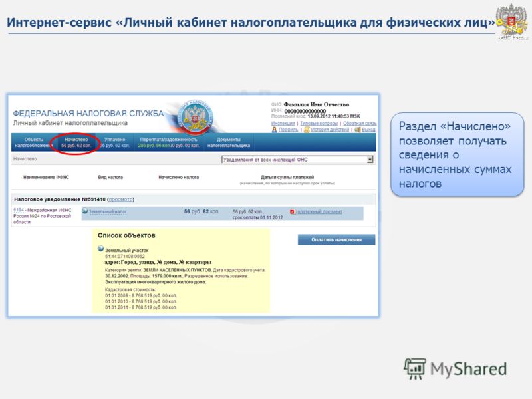This screenshot has height=399, width=532.
Task: Click the globe icon beside 'Земельный налог'
Action: 85,211
